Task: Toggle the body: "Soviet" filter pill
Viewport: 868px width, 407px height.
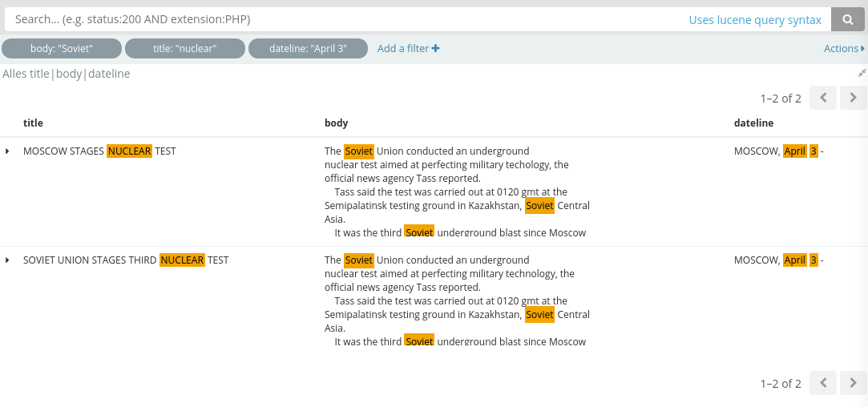Action: (x=62, y=48)
